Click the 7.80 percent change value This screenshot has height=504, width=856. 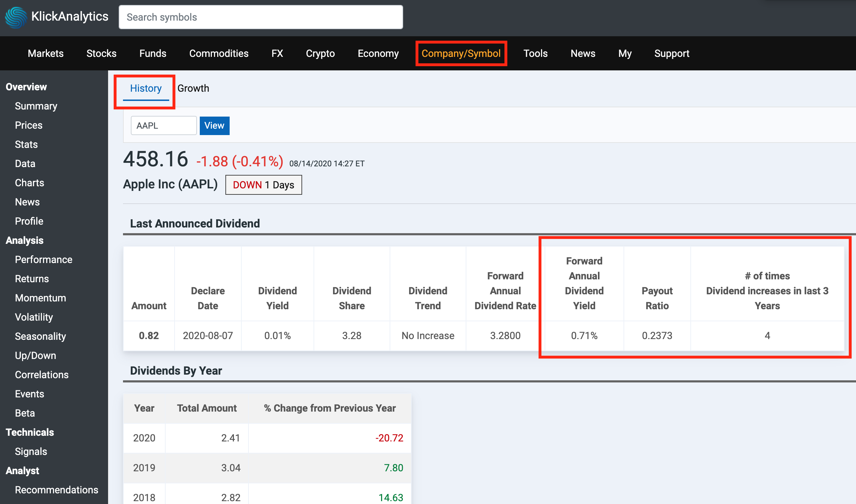point(394,468)
